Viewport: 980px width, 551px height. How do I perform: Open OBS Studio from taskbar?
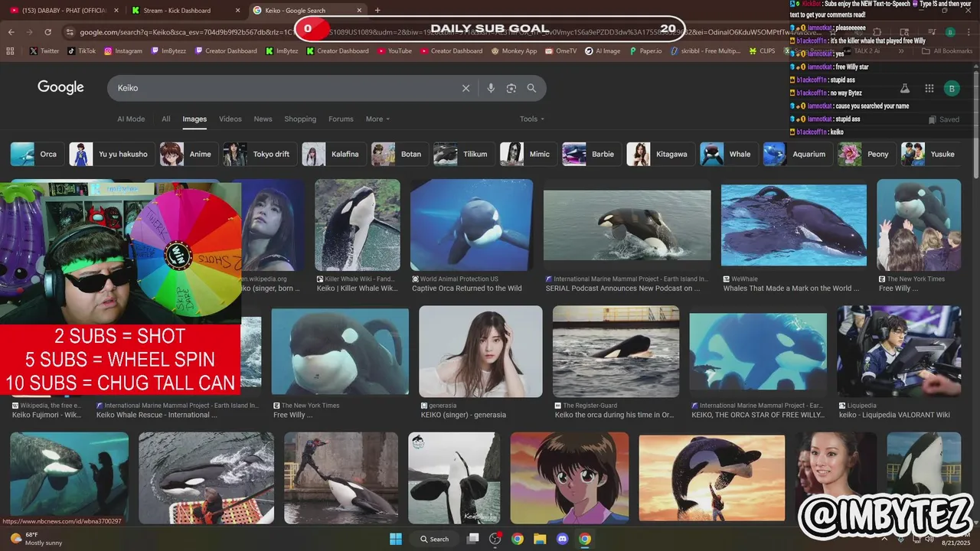pos(495,539)
